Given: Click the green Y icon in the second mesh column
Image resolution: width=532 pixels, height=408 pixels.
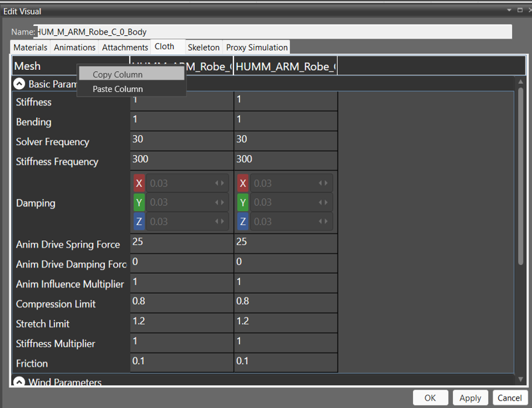Looking at the screenshot, I should pos(243,202).
